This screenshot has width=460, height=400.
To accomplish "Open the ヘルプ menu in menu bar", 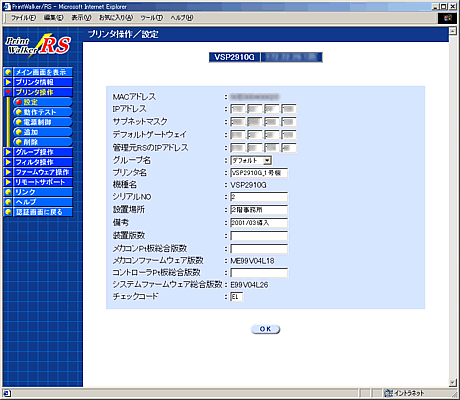I will click(182, 18).
